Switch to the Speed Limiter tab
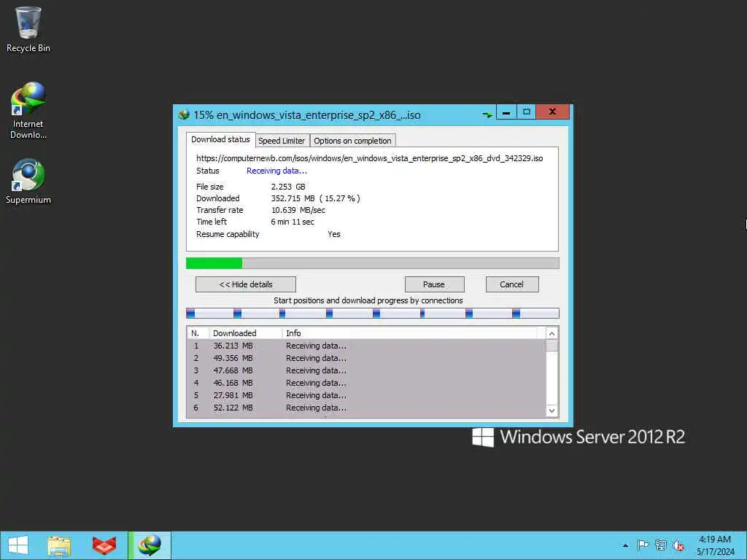This screenshot has height=560, width=747. (282, 141)
